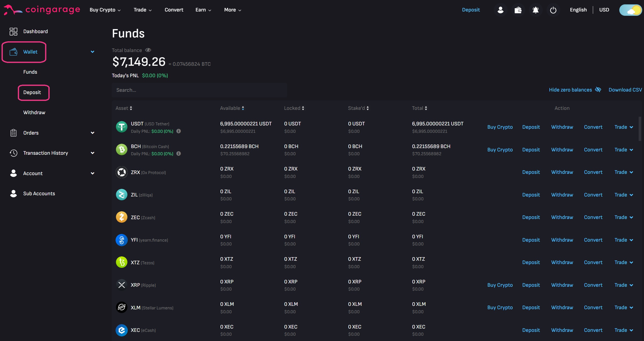Open Trade dropdown for USDT row

click(x=624, y=127)
